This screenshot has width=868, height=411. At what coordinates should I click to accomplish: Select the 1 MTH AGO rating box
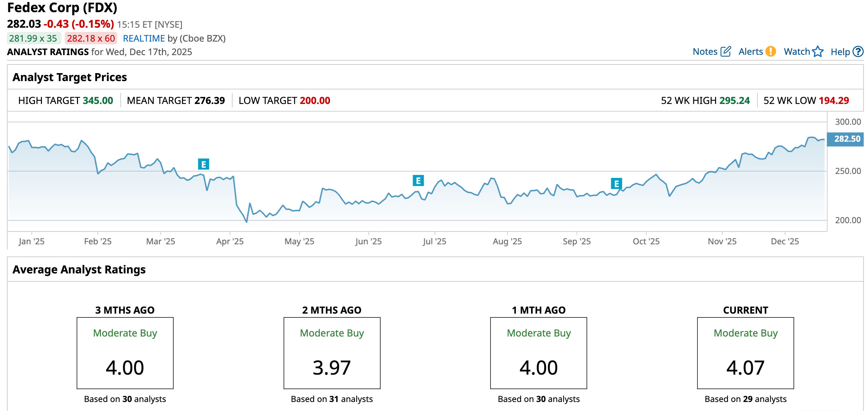pyautogui.click(x=538, y=353)
